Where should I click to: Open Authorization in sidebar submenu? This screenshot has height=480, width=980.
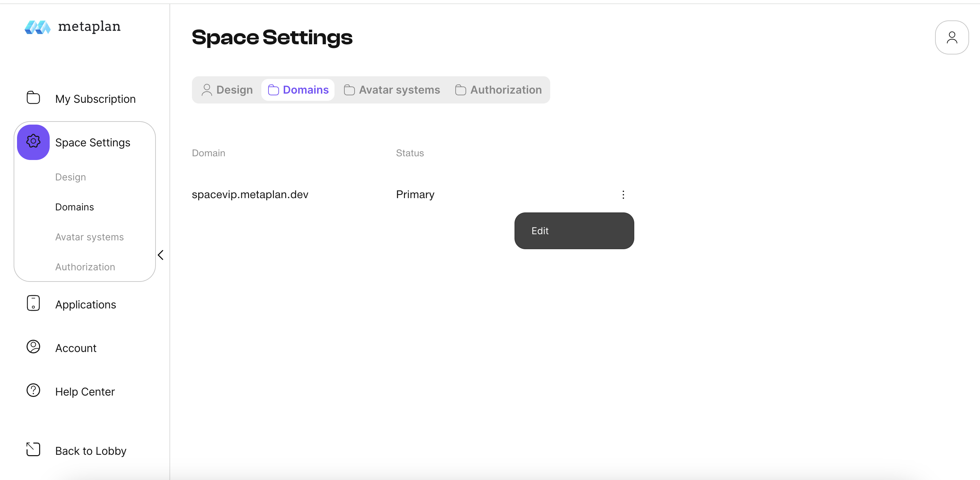pyautogui.click(x=85, y=267)
